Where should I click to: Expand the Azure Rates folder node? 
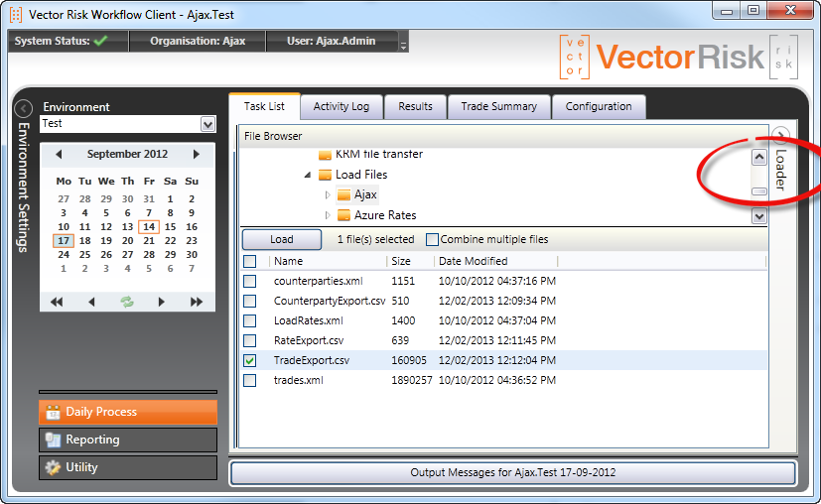[328, 215]
